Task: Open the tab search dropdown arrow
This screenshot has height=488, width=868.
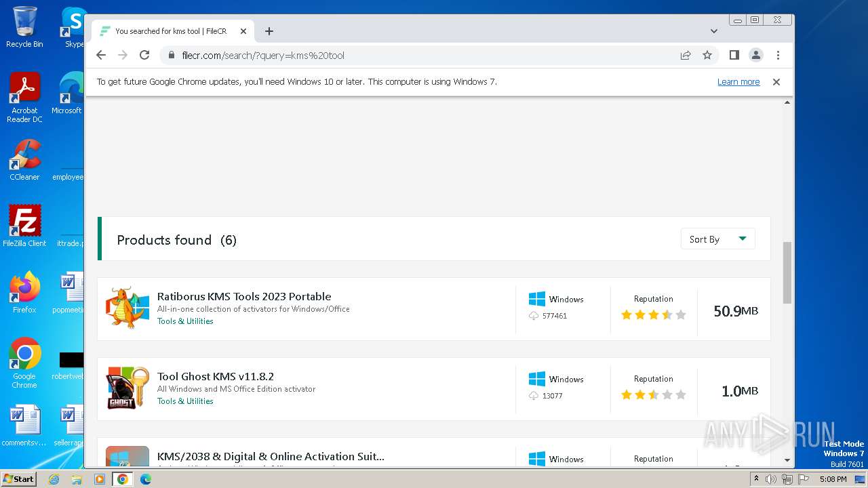Action: tap(713, 31)
